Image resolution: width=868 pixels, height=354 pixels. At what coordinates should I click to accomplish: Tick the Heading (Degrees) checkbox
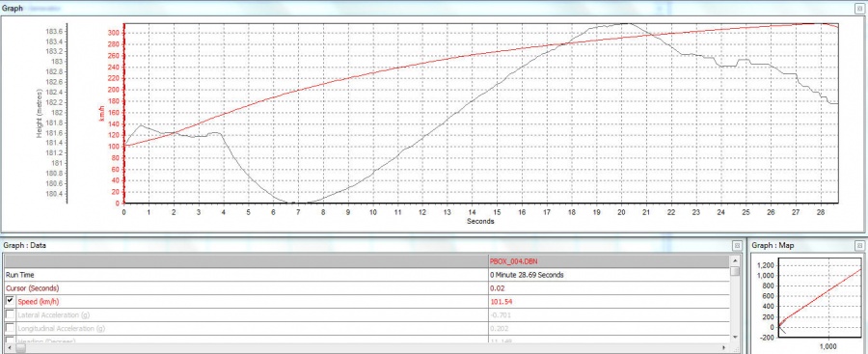pyautogui.click(x=10, y=339)
